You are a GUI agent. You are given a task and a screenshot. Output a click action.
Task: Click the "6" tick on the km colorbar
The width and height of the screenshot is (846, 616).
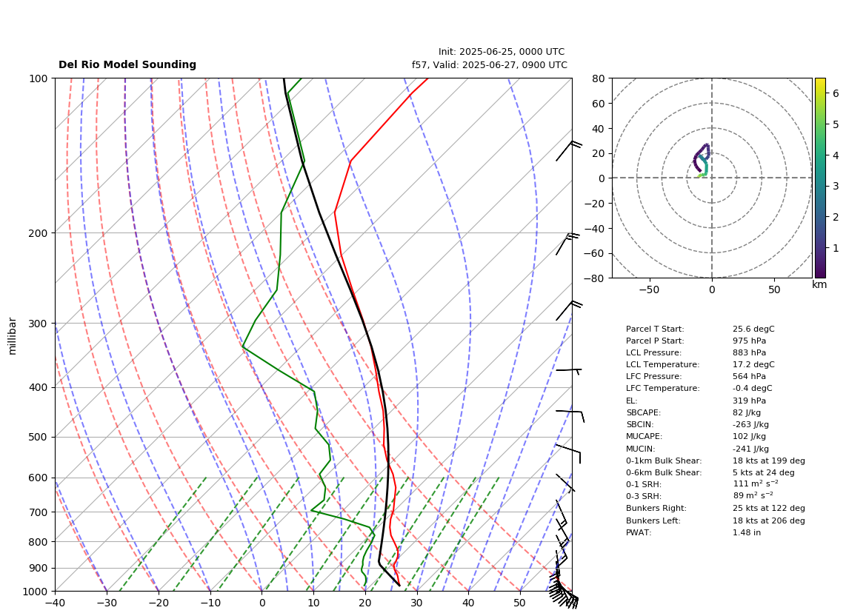836,93
